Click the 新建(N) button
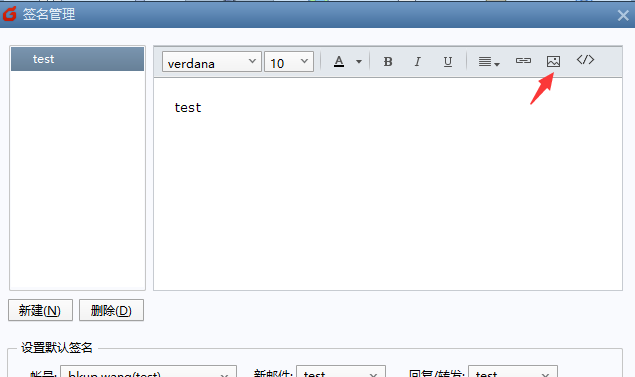Image resolution: width=635 pixels, height=377 pixels. click(40, 310)
